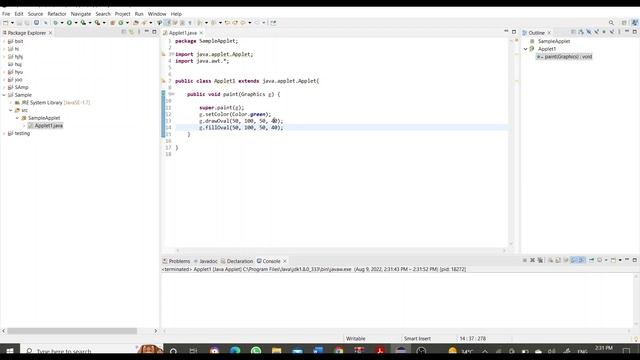Click Collapse All in Package Explorer
Viewport: 640px width, 360px height.
coord(124,32)
